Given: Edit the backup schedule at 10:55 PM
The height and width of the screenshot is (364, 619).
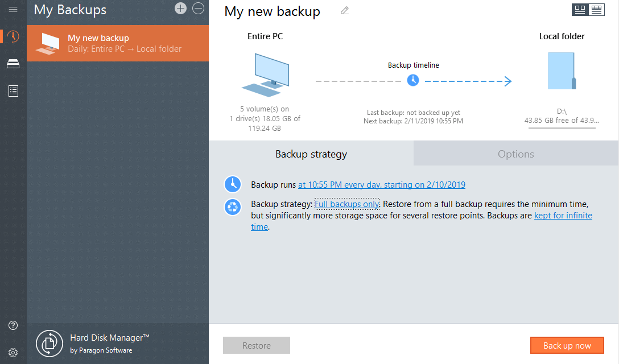Looking at the screenshot, I should (x=382, y=185).
